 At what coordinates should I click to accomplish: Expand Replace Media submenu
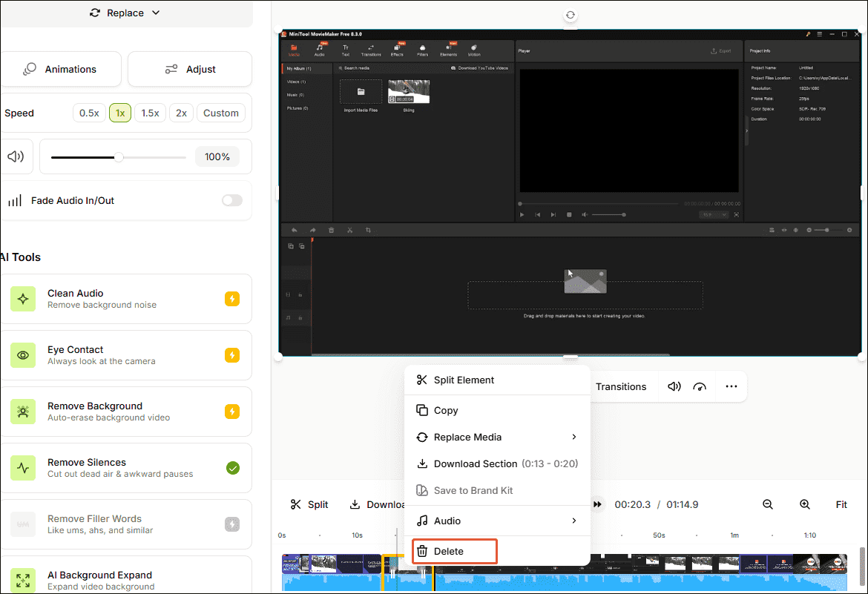click(x=496, y=437)
